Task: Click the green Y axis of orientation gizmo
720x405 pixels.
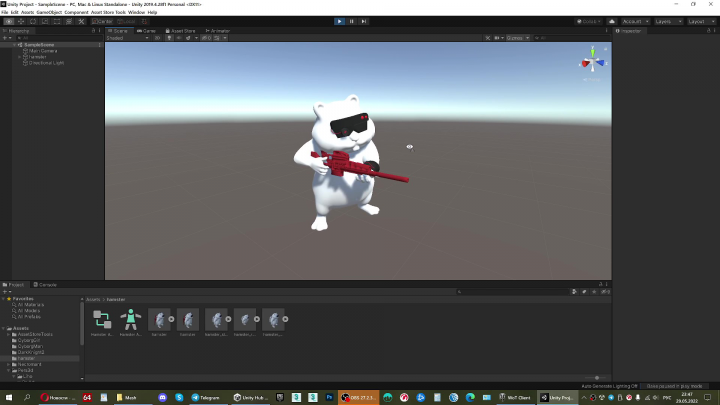Action: 592,52
